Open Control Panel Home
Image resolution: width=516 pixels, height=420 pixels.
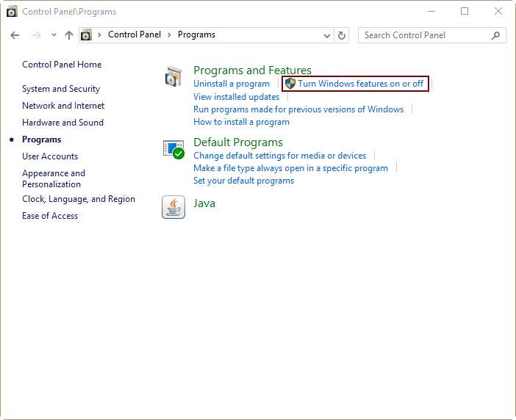point(62,65)
